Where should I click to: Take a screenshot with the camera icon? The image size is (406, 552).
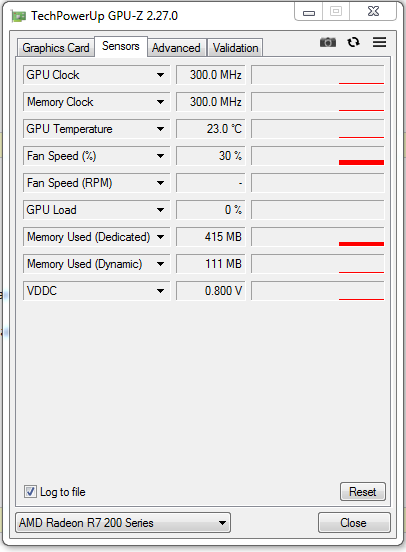[327, 42]
